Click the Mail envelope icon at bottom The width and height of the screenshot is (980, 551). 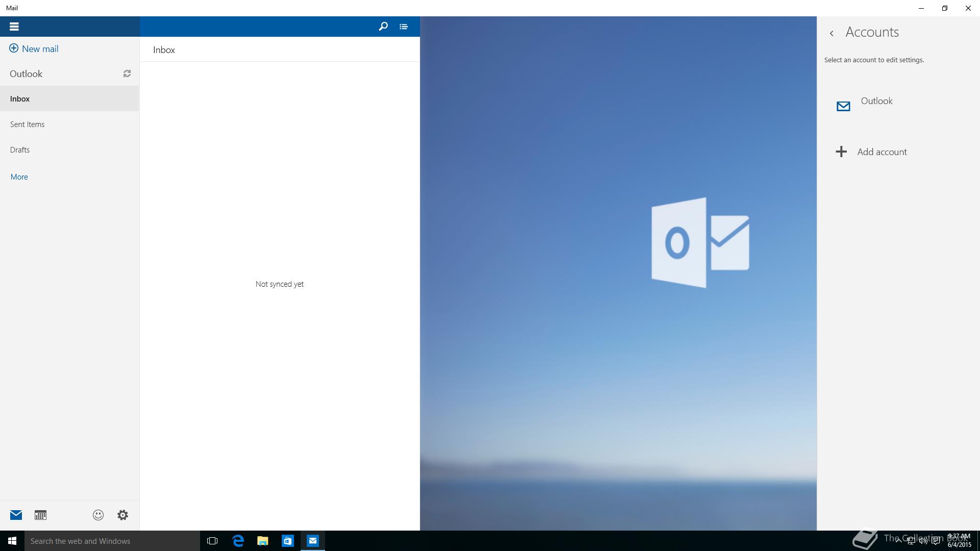pos(16,515)
